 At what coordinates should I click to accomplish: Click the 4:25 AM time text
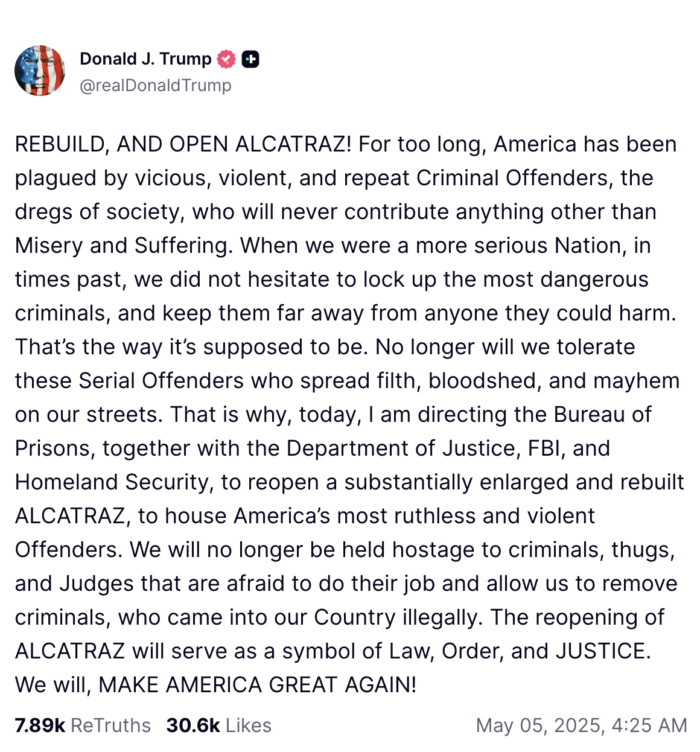pyautogui.click(x=649, y=725)
